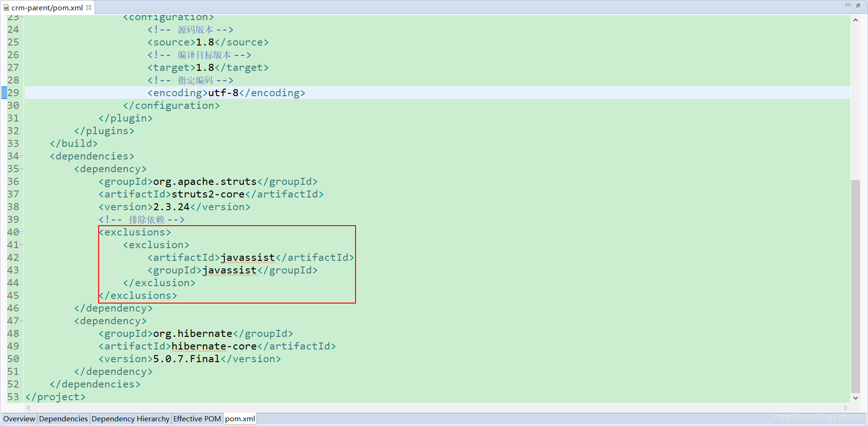Click the closing </build> tag
Viewport: 868px width, 426px height.
tap(74, 144)
